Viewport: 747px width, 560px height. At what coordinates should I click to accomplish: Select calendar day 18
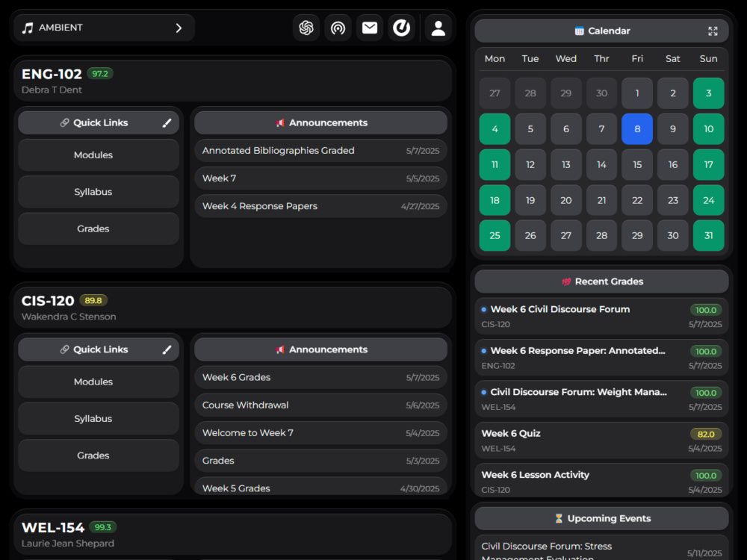pyautogui.click(x=495, y=200)
